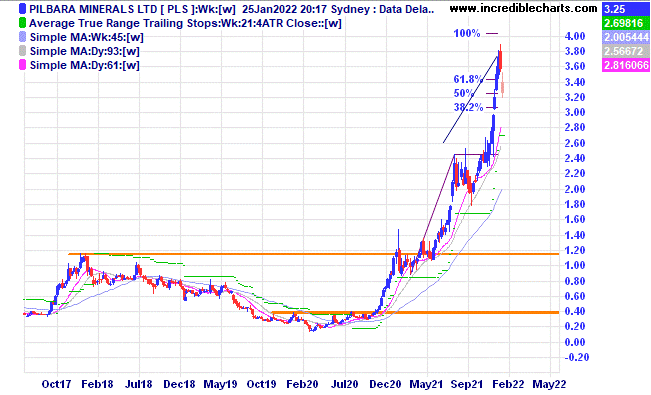
Task: Click the Simple MA:Wk:45 legend label
Action: [87, 37]
